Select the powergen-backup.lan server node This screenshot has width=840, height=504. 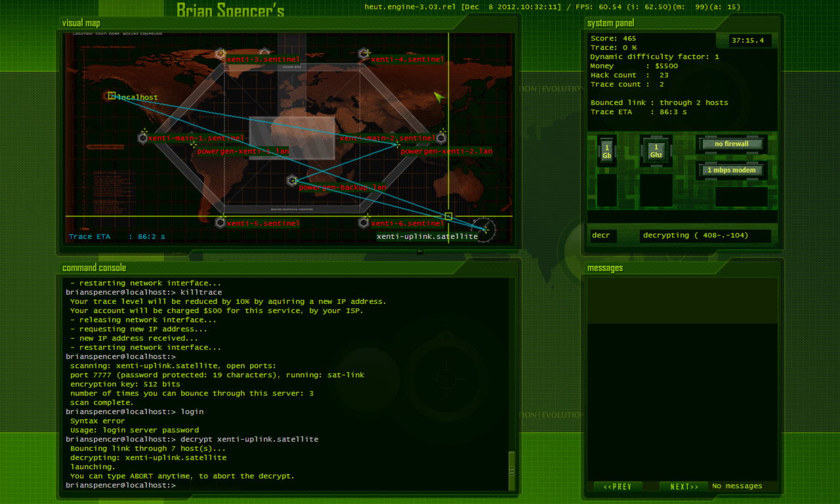(x=291, y=179)
